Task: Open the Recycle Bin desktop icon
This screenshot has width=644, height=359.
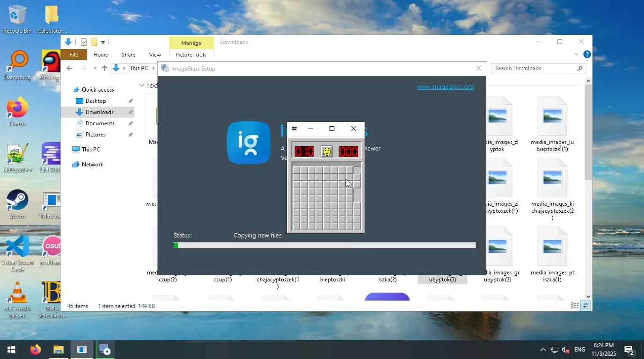Action: point(17,19)
